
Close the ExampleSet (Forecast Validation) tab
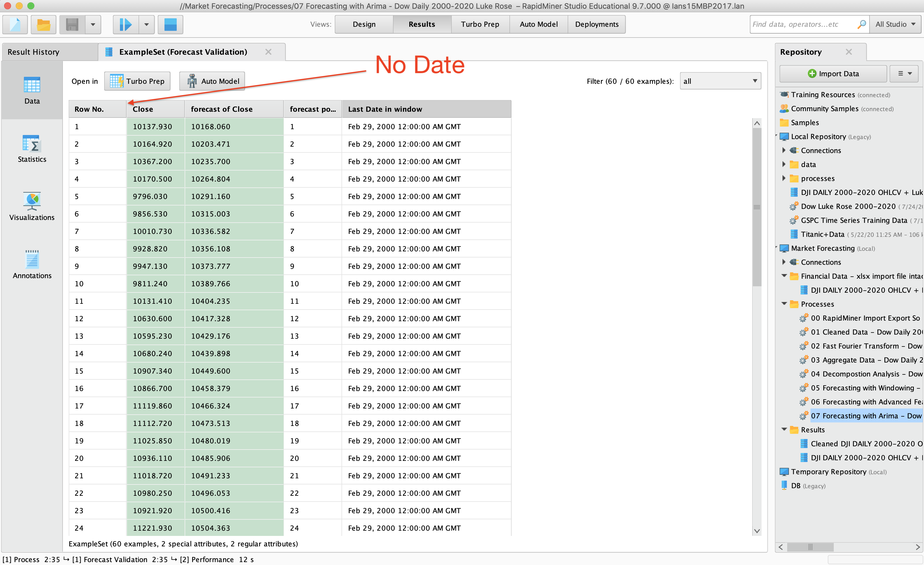(268, 52)
